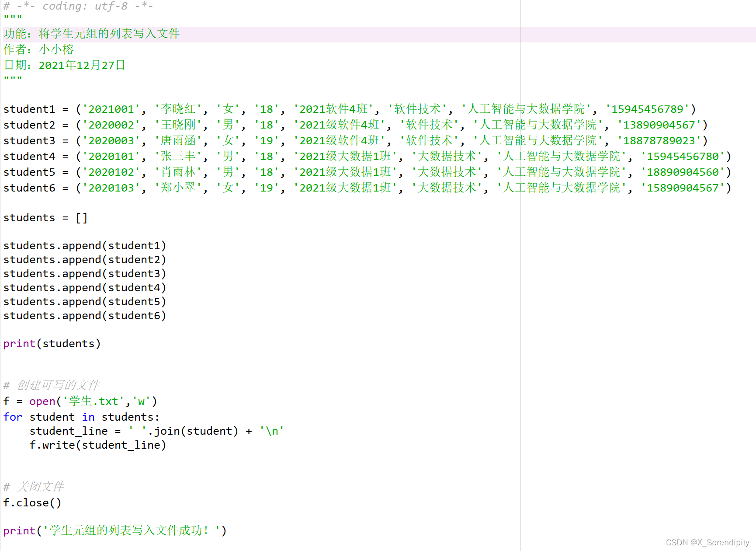
Task: Click the string '张三丰' in student4
Action: pos(178,156)
